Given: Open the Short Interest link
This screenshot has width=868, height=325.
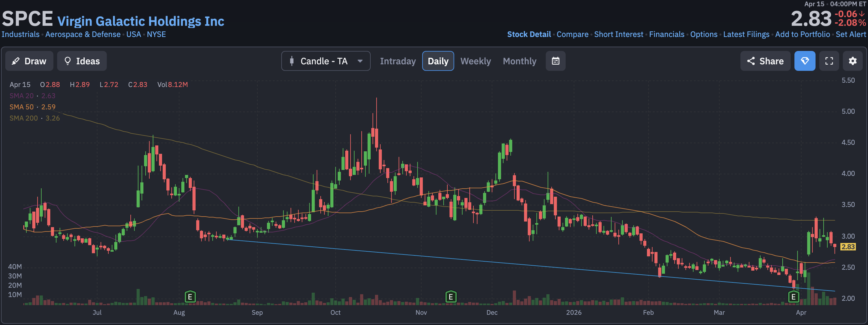Looking at the screenshot, I should pyautogui.click(x=619, y=34).
